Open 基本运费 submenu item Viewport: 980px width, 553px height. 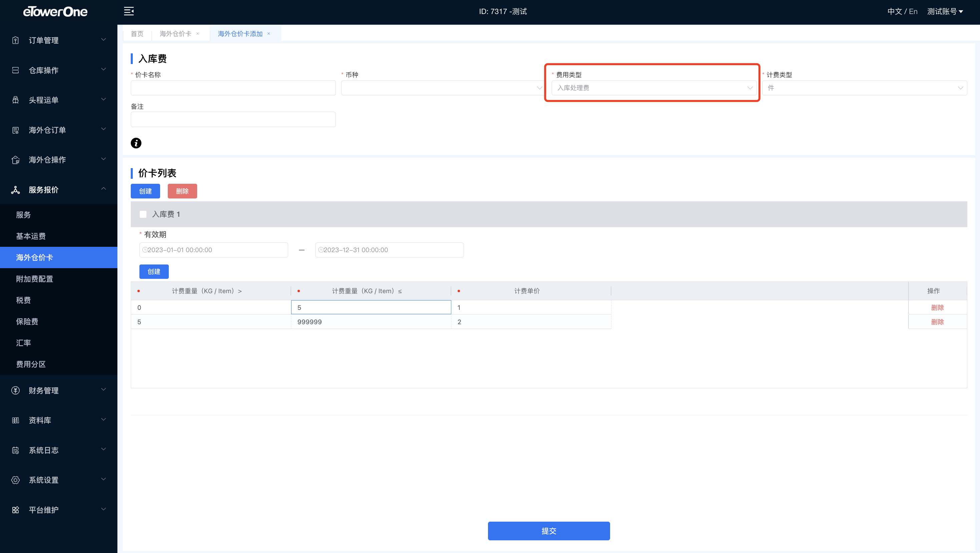[x=59, y=236]
